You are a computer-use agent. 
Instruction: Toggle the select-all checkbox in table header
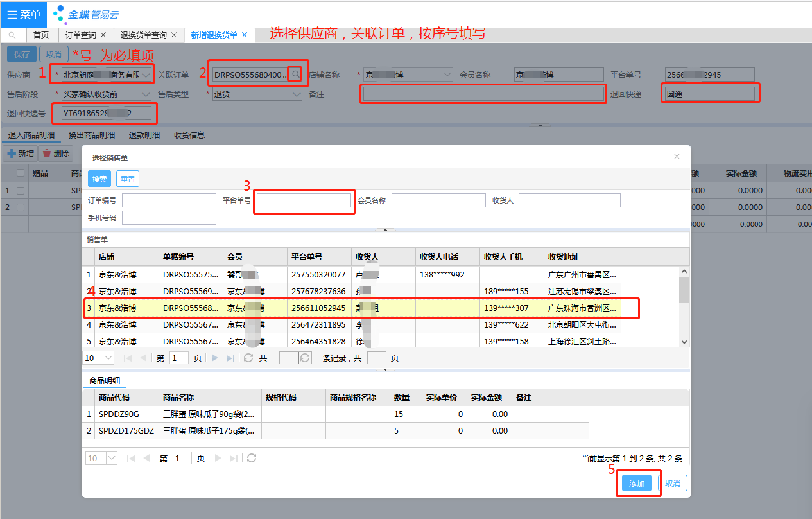click(x=21, y=173)
